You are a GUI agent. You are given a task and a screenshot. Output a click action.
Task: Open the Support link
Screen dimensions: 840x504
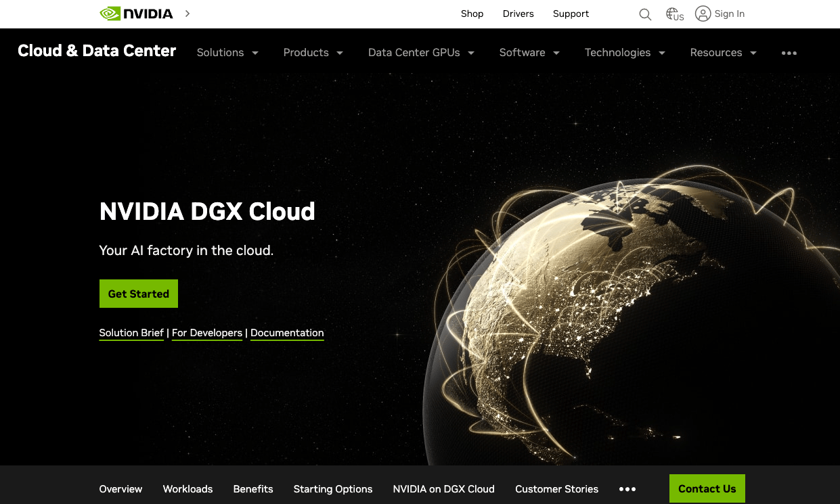coord(571,14)
